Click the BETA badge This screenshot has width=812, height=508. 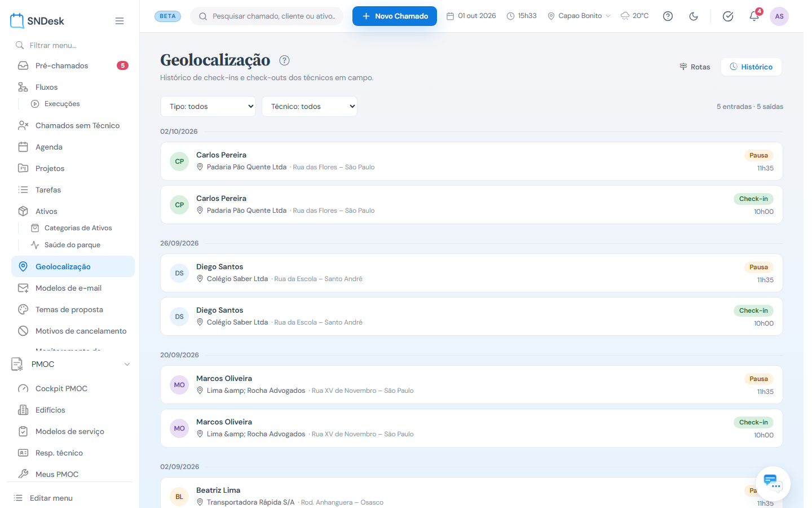[x=167, y=16]
